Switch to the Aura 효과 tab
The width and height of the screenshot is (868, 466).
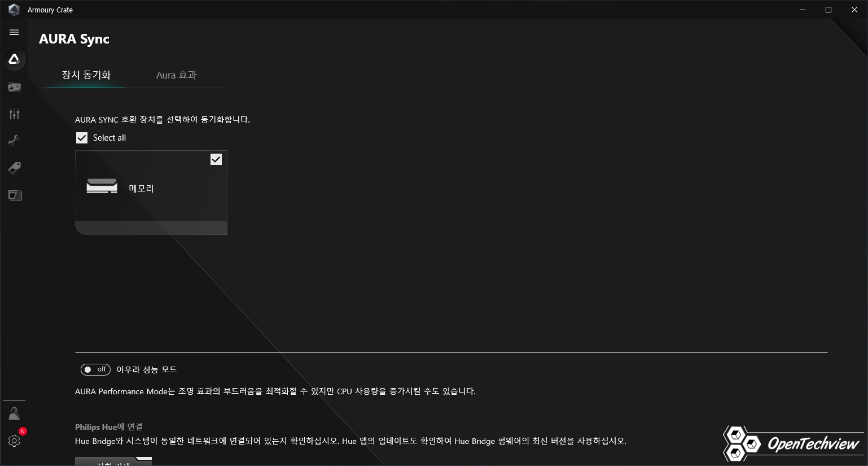(177, 75)
